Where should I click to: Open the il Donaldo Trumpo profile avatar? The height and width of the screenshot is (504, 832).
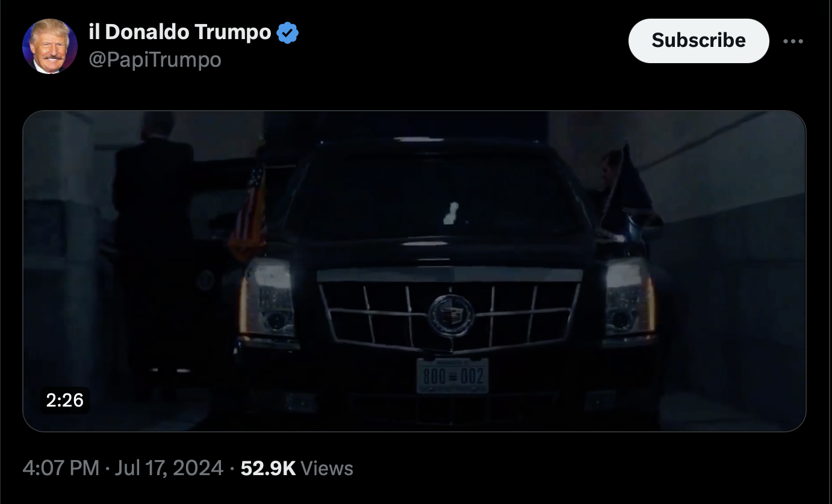(50, 46)
